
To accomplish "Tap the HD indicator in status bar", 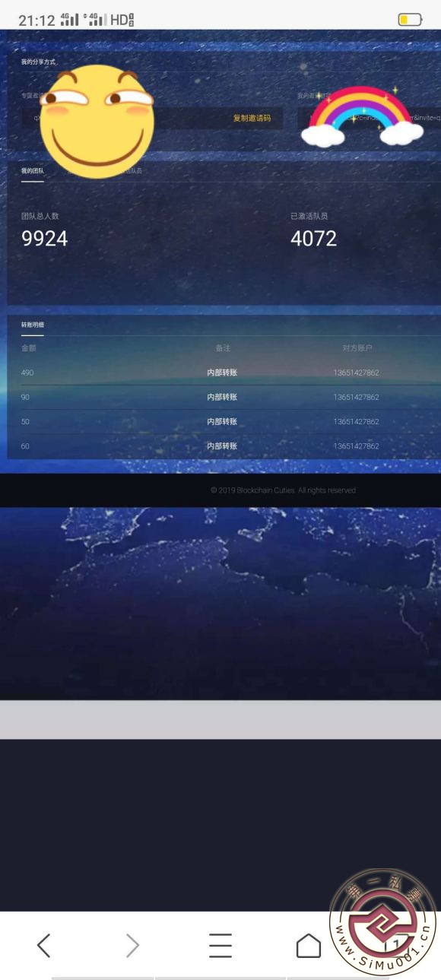I will pyautogui.click(x=122, y=20).
